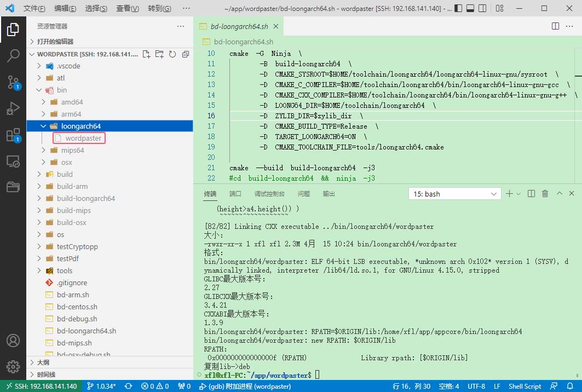Viewport: 582px width, 392px height.
Task: Click SSH: 192.168.141.140 remote status button
Action: pos(41,386)
